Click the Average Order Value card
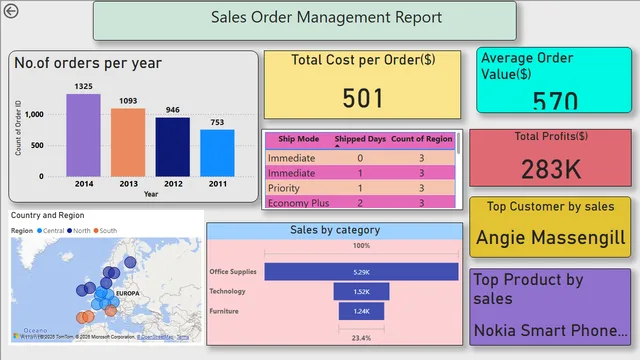The width and height of the screenshot is (640, 360). (554, 80)
